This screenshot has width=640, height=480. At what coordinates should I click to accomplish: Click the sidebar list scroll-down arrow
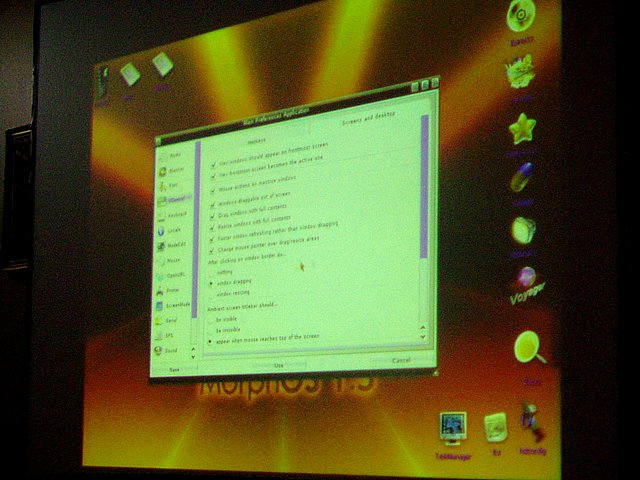(x=193, y=356)
